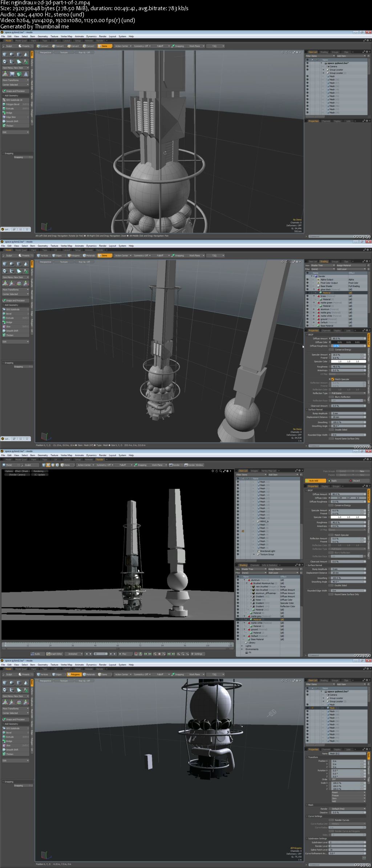Click viewport zoom magnifier icon in third screenshot
The image size is (372, 868).
(x=221, y=471)
